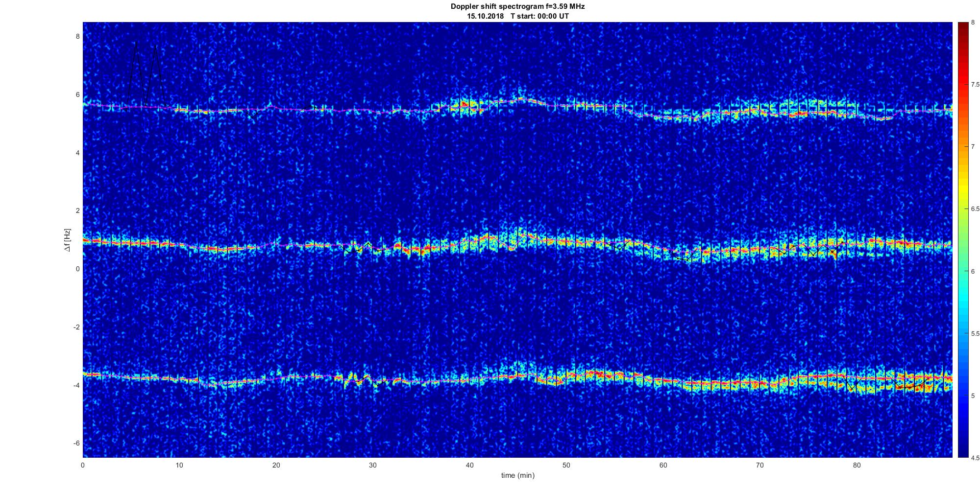This screenshot has height=491, width=980.
Task: Click the colorbar tick label 7.5
Action: [x=976, y=85]
